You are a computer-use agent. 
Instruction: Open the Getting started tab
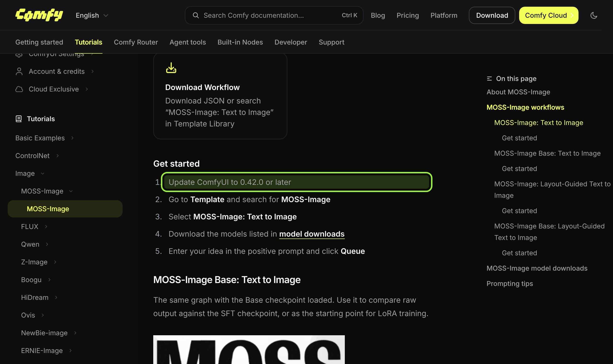pos(39,42)
